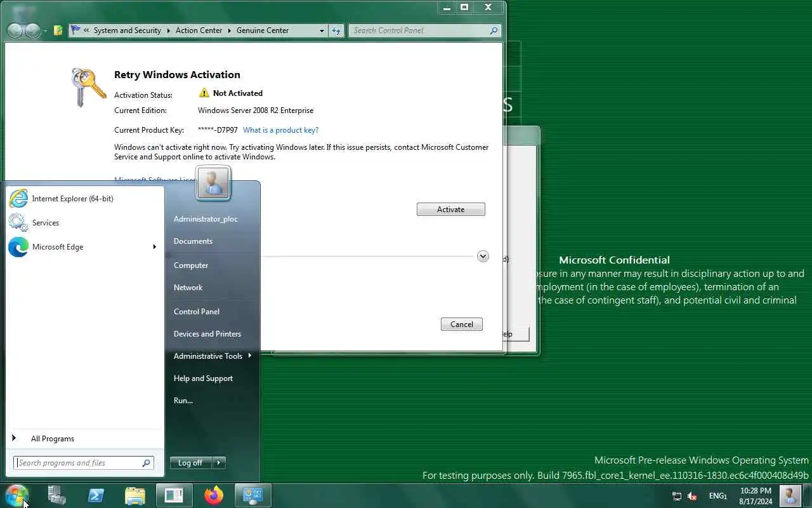Click the Cancel button
Screen dimensions: 812x508
pyautogui.click(x=462, y=324)
